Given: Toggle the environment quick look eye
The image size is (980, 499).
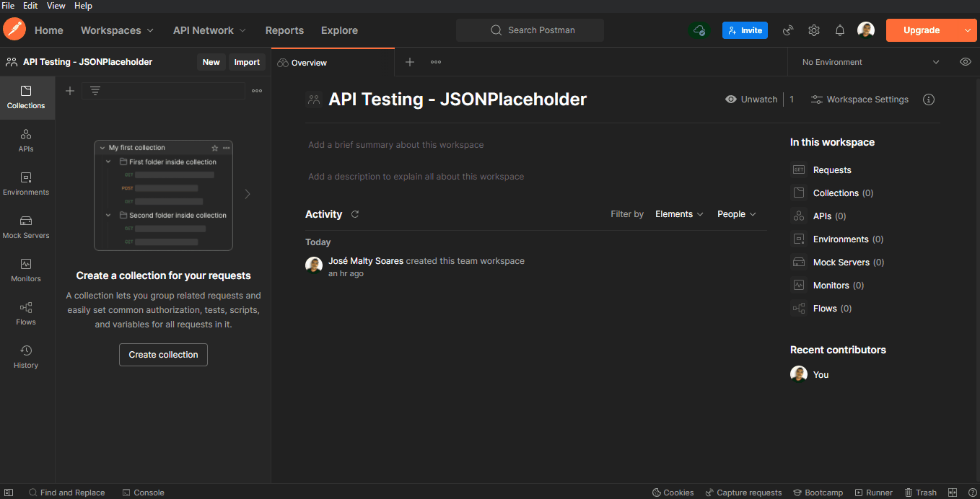Looking at the screenshot, I should click(966, 62).
